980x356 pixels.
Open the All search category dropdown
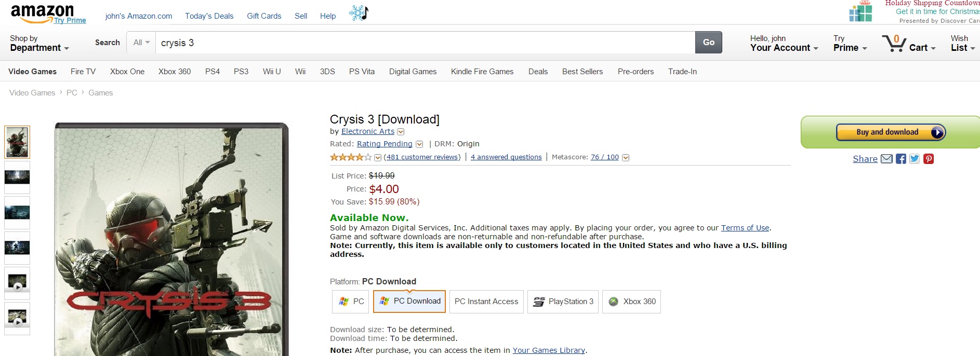click(x=141, y=43)
